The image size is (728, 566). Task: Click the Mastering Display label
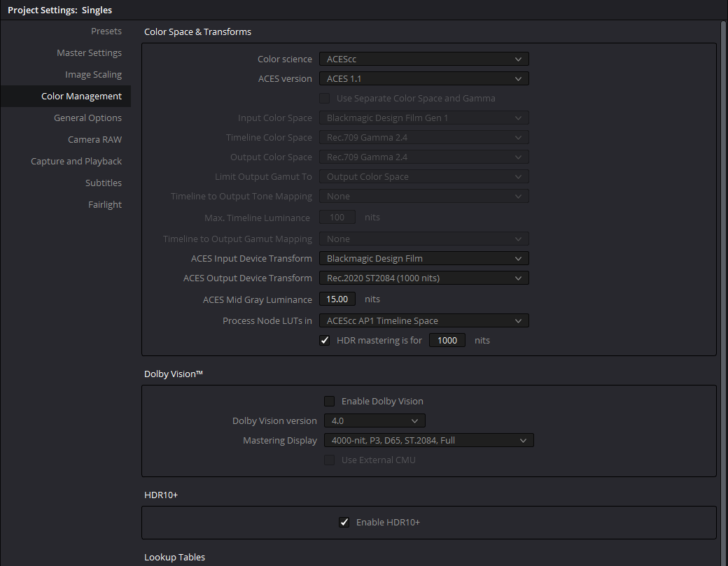click(280, 440)
